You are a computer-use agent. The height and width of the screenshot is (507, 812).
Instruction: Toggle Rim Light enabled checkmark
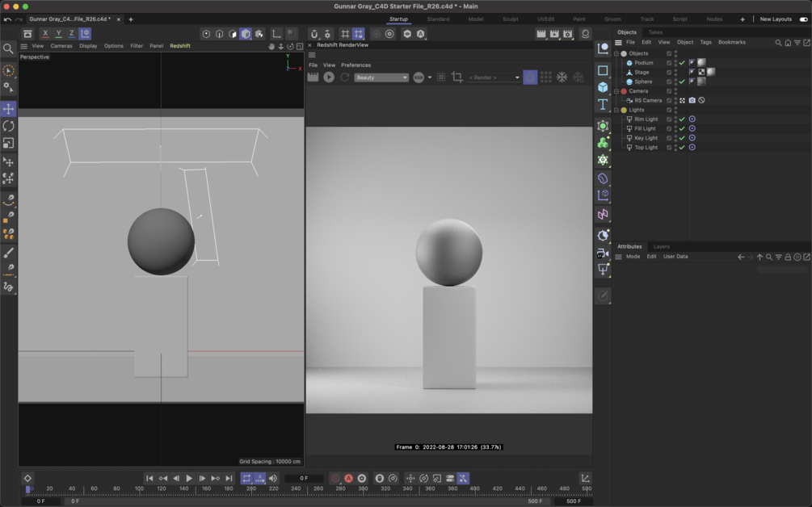(682, 119)
